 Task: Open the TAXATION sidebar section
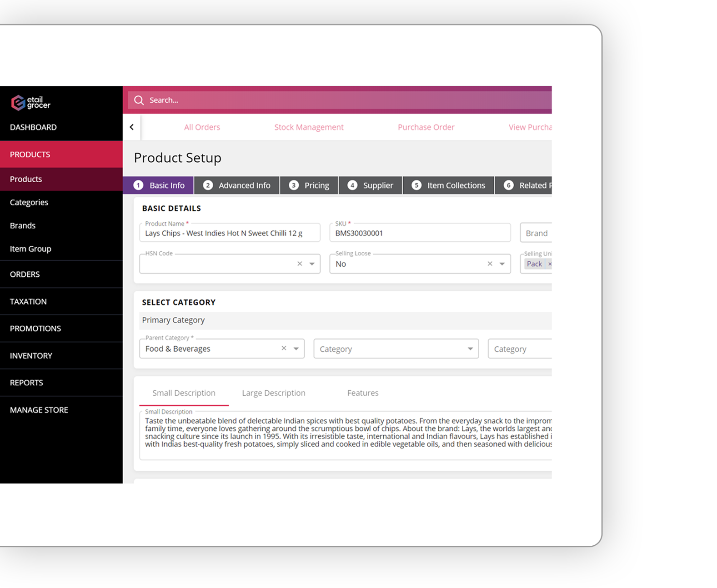pos(61,301)
